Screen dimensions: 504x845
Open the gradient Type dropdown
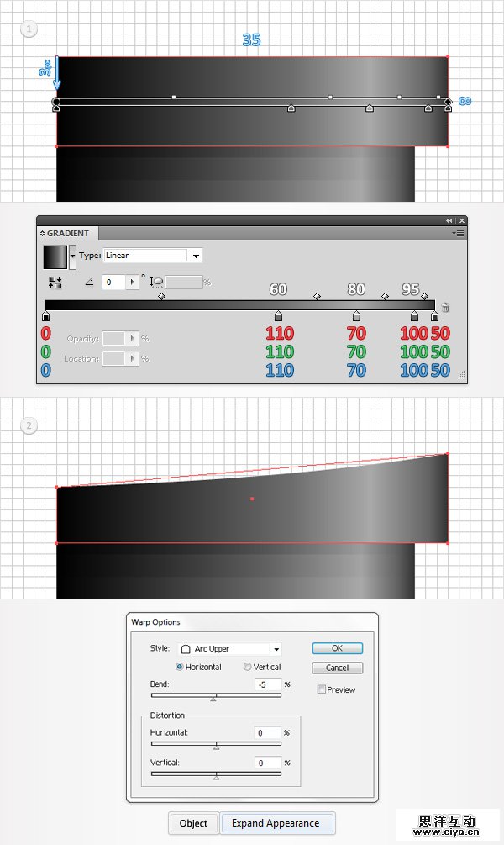click(197, 256)
